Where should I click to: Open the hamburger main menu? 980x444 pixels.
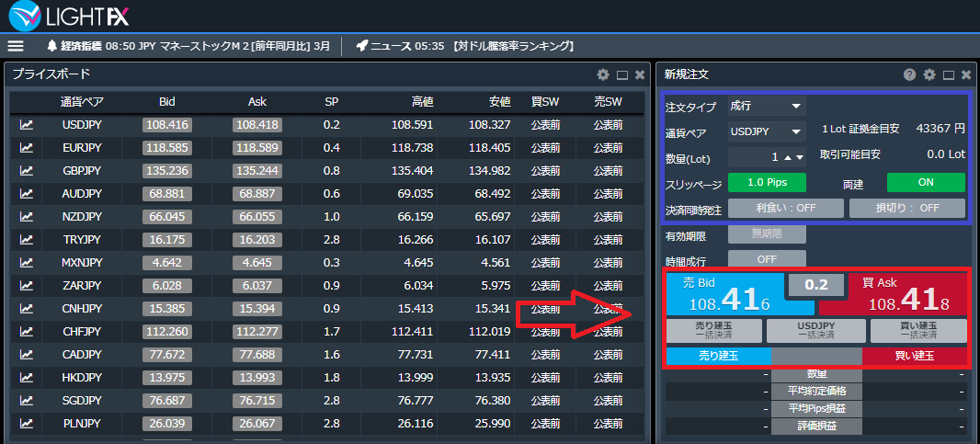[16, 46]
